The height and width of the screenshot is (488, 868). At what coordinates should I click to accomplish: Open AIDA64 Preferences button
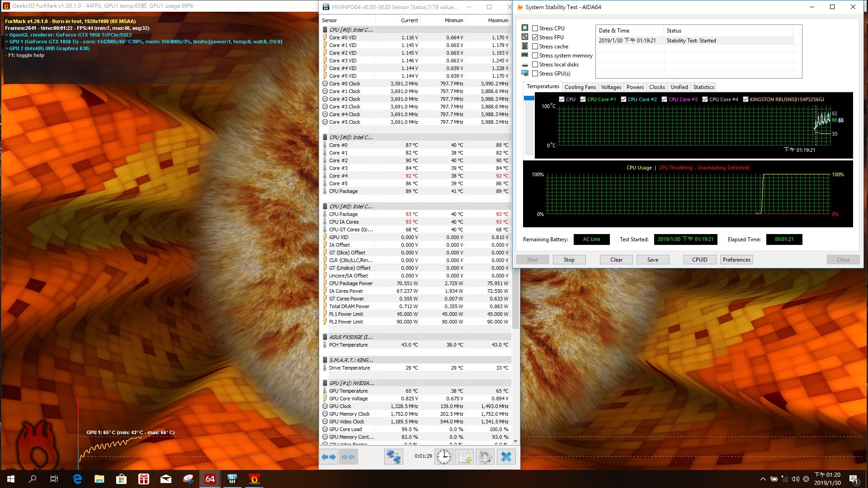[x=736, y=260]
